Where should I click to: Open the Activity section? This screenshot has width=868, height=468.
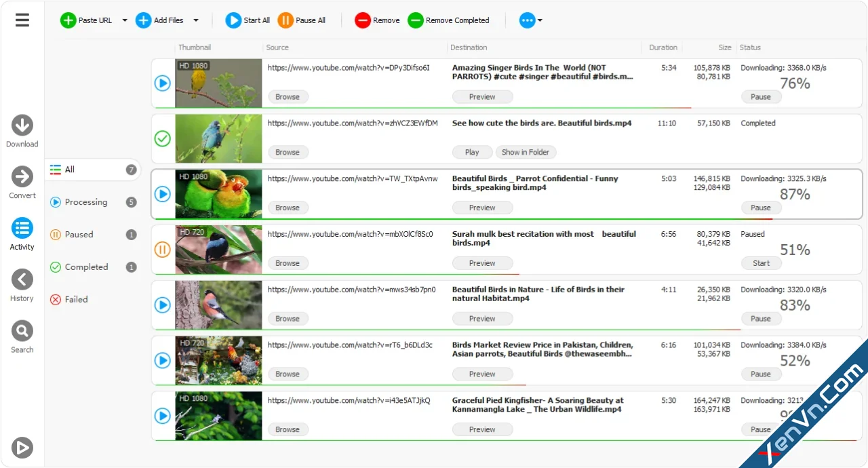[x=22, y=235]
